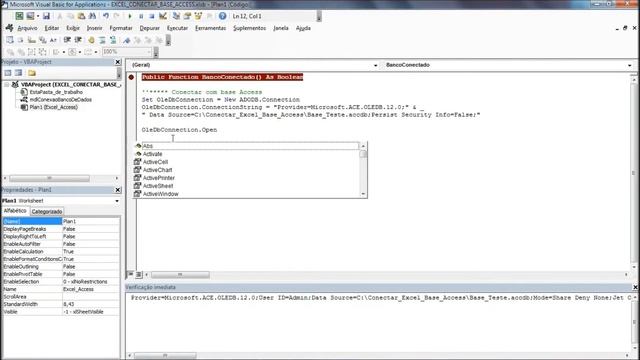Click the Insert UserForm toolbar icon
Screen dimensions: 640x360
(x=30, y=16)
